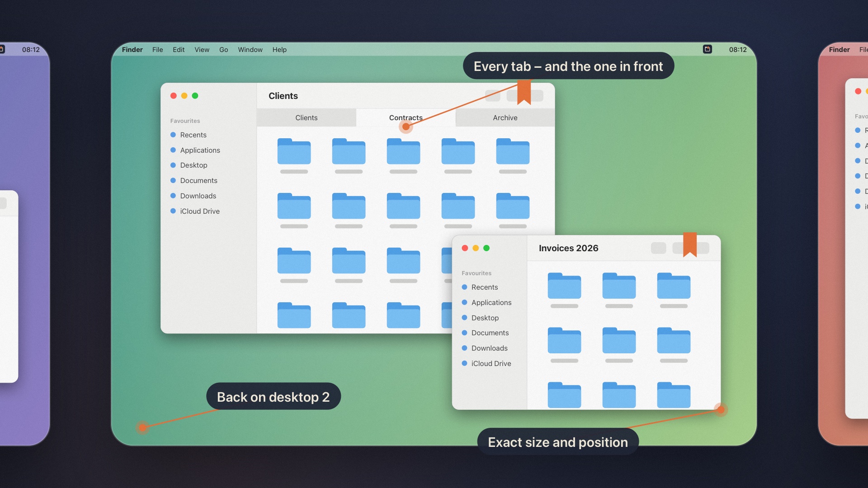Click the orange bookmark icon in the Invoices 2026 window
The height and width of the screenshot is (488, 868).
[690, 244]
